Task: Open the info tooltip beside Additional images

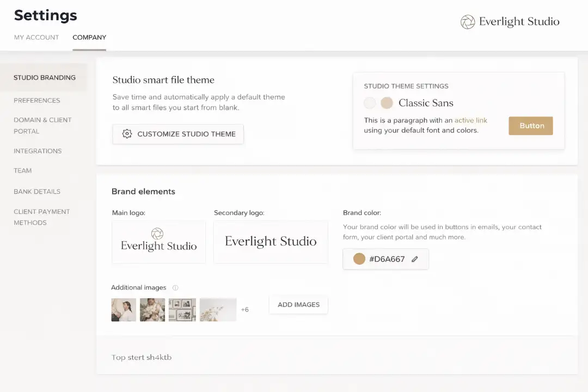Action: coord(175,287)
